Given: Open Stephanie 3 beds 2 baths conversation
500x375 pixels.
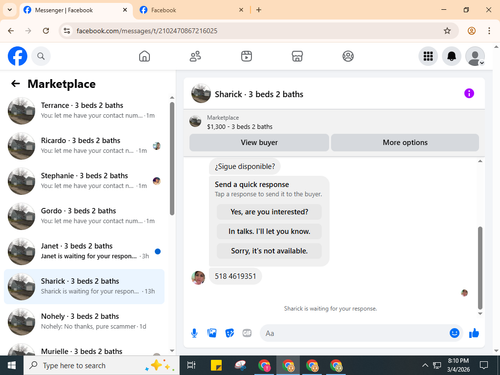Looking at the screenshot, I should 84,181.
